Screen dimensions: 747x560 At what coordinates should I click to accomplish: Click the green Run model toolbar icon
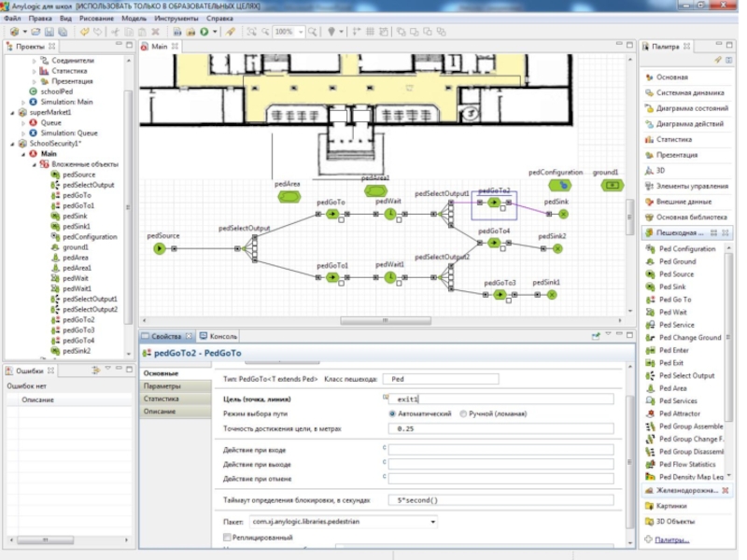coord(204,32)
